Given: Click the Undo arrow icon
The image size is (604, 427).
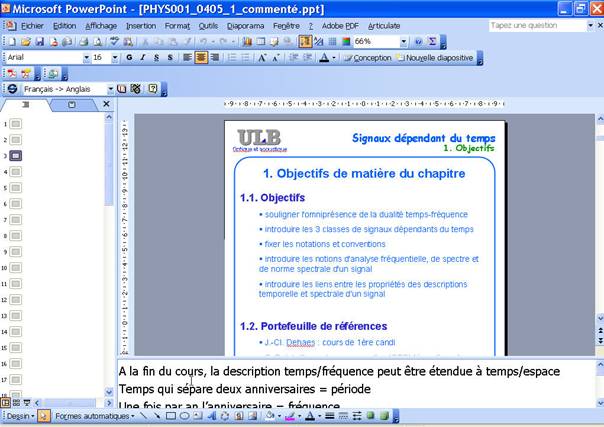Looking at the screenshot, I should point(203,42).
